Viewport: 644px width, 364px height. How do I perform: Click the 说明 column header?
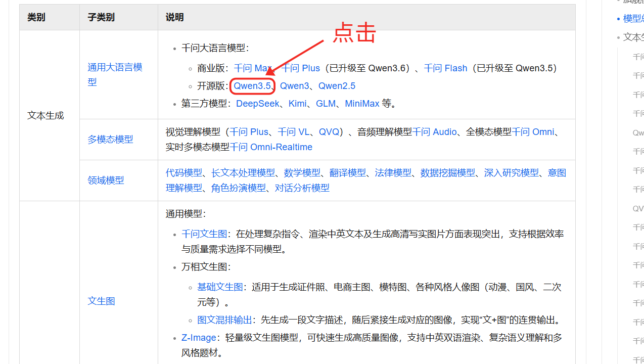[175, 17]
